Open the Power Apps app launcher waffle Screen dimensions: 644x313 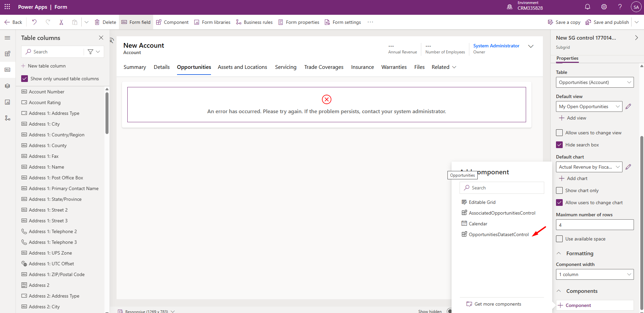[x=7, y=7]
